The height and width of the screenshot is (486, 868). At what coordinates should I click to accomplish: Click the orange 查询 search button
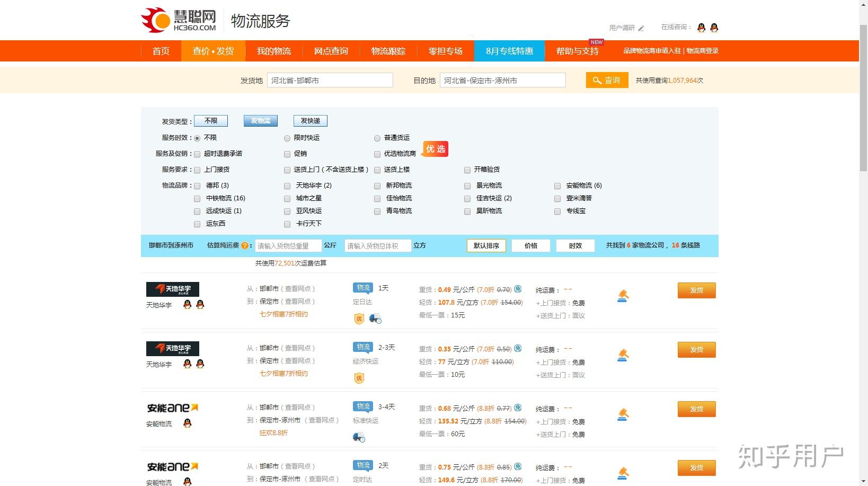(607, 80)
